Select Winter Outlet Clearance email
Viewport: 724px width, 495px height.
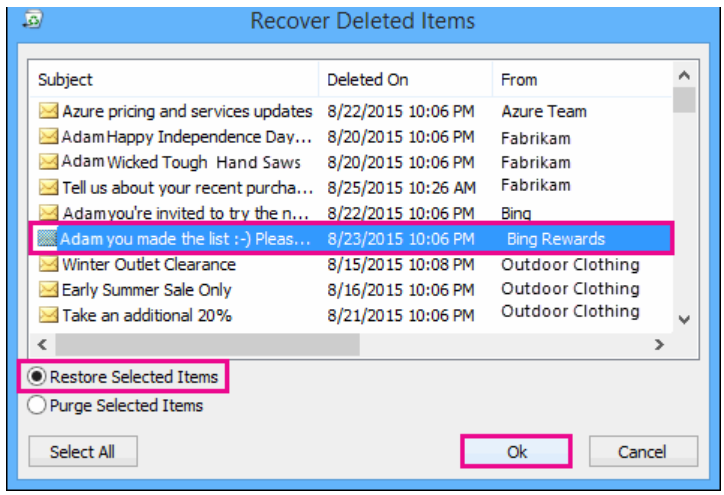coord(351,264)
